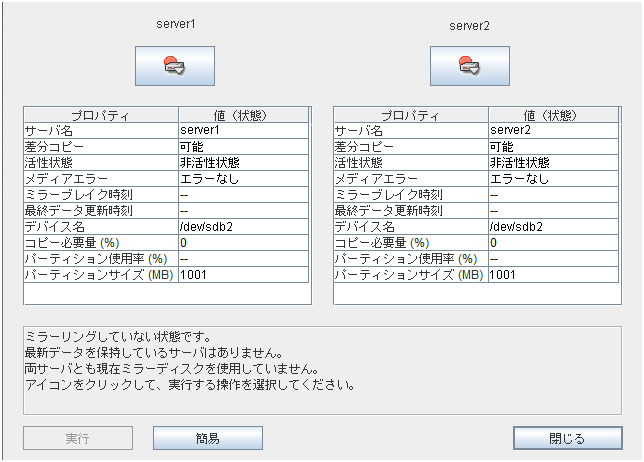Screen dimensions: 644x462
Task: Click /dev/sdb2 device value in server1 table
Action: pyautogui.click(x=244, y=227)
